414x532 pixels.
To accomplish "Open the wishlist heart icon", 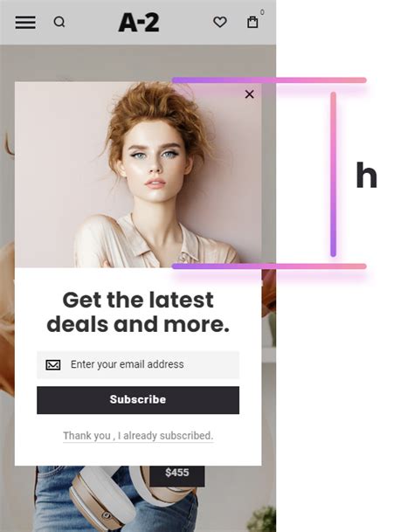I will point(220,23).
